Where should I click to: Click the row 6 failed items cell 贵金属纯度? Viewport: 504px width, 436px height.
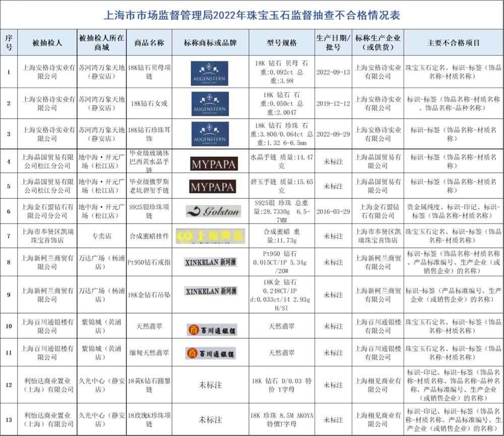point(454,211)
